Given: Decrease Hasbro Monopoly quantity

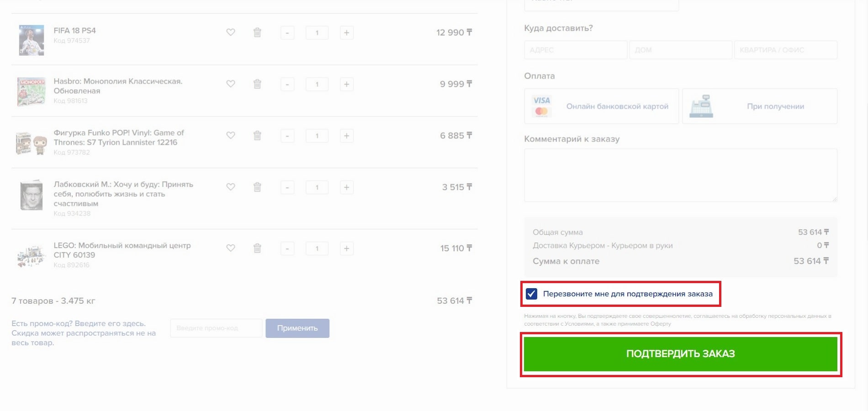Looking at the screenshot, I should 287,84.
